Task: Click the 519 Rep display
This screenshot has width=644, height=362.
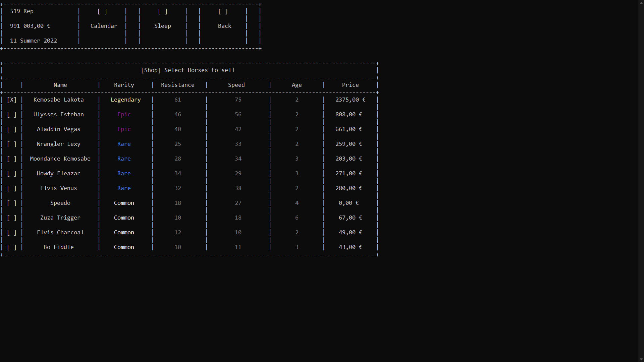Action: point(21,11)
